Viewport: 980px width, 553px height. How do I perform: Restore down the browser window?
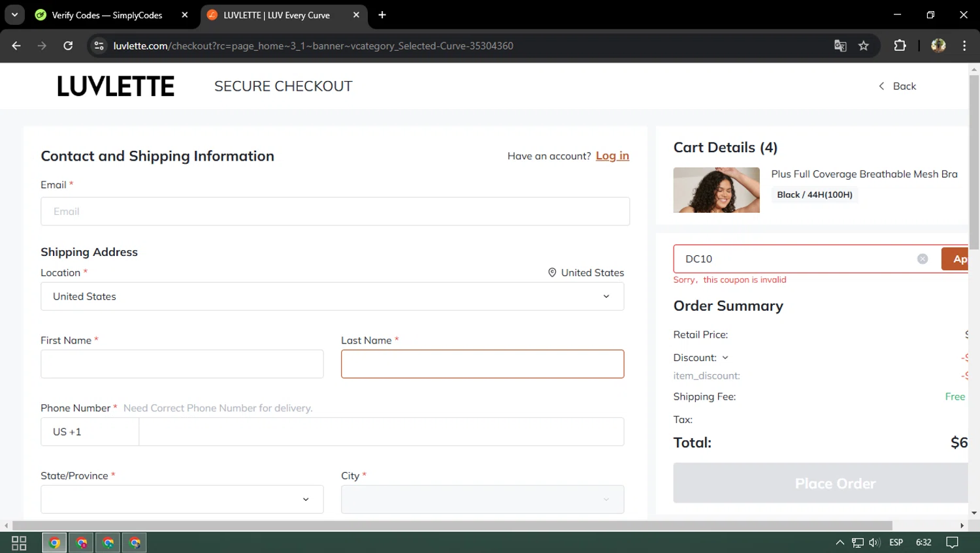[930, 14]
